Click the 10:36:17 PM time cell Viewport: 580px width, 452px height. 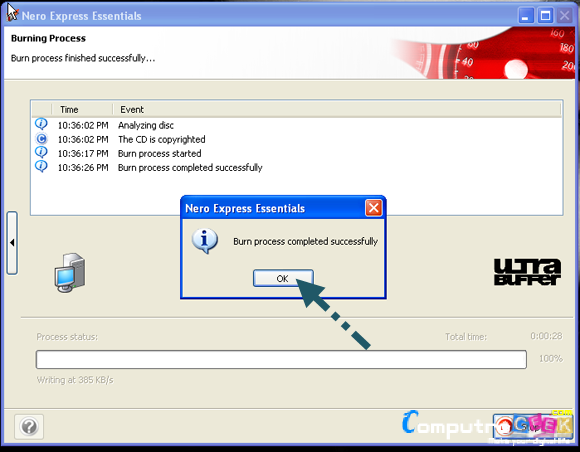coord(83,154)
